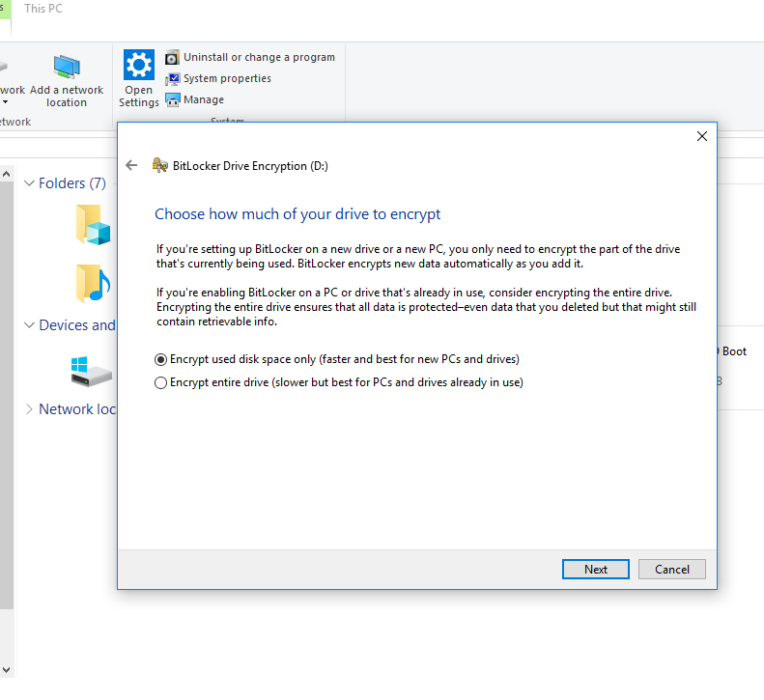The image size is (764, 700).
Task: Click Add a network location icon
Action: tap(67, 67)
